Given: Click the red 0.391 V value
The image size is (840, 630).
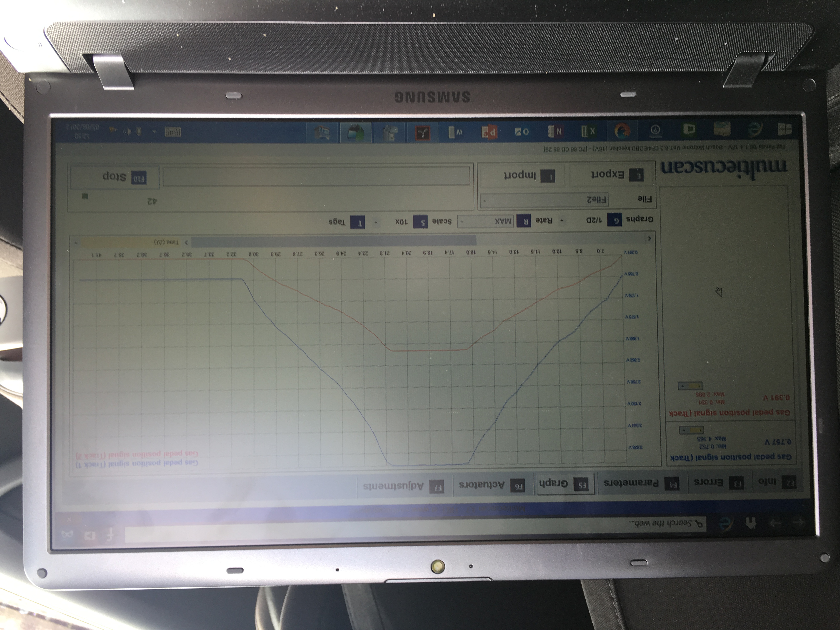Looking at the screenshot, I should (776, 398).
